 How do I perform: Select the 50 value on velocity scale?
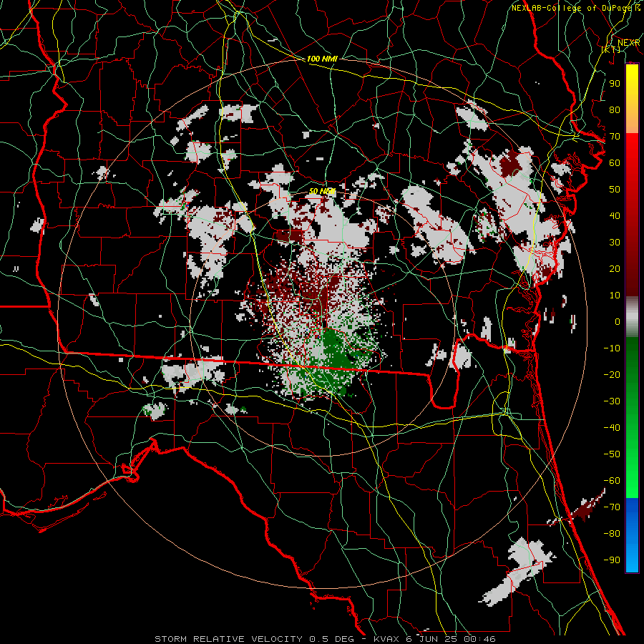[x=615, y=190]
